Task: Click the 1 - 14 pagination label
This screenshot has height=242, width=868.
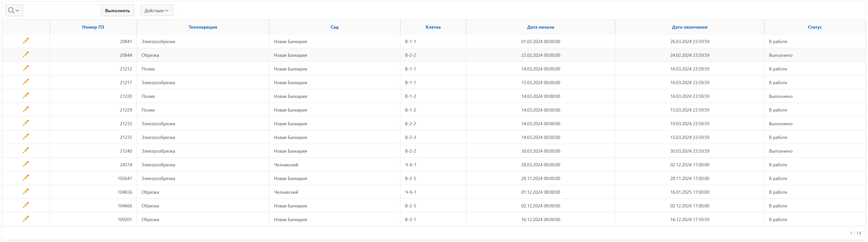Action: click(855, 233)
